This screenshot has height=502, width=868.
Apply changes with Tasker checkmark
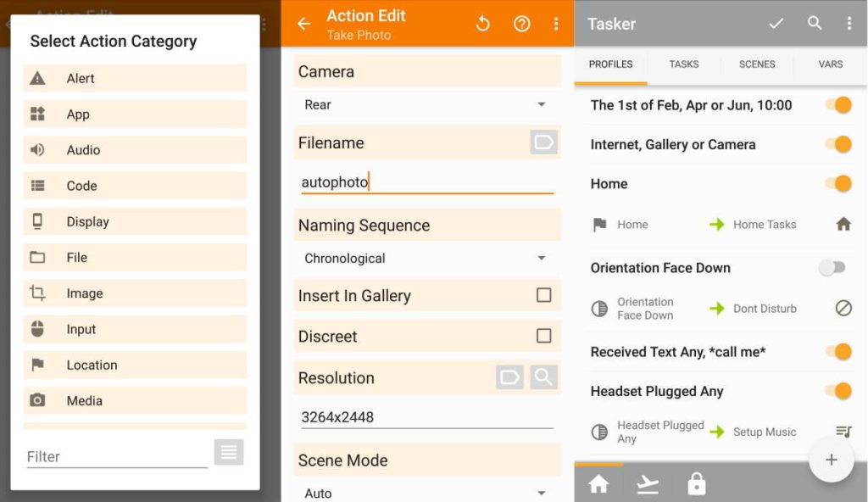776,23
